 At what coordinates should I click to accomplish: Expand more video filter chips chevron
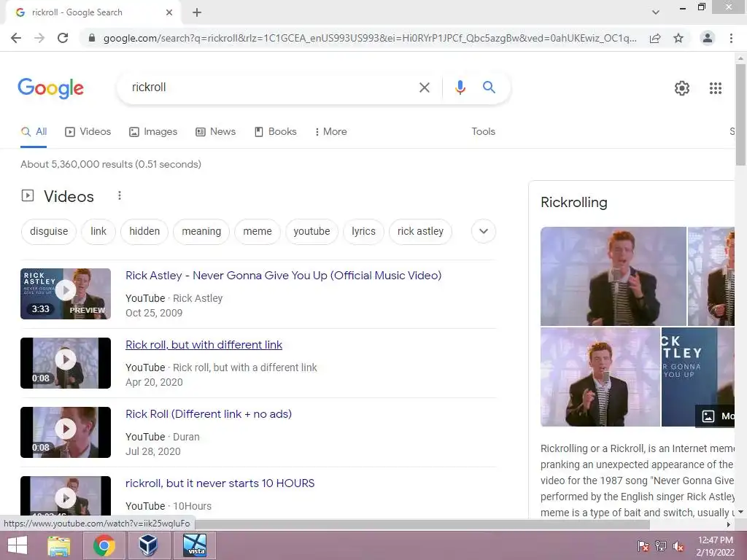point(484,231)
